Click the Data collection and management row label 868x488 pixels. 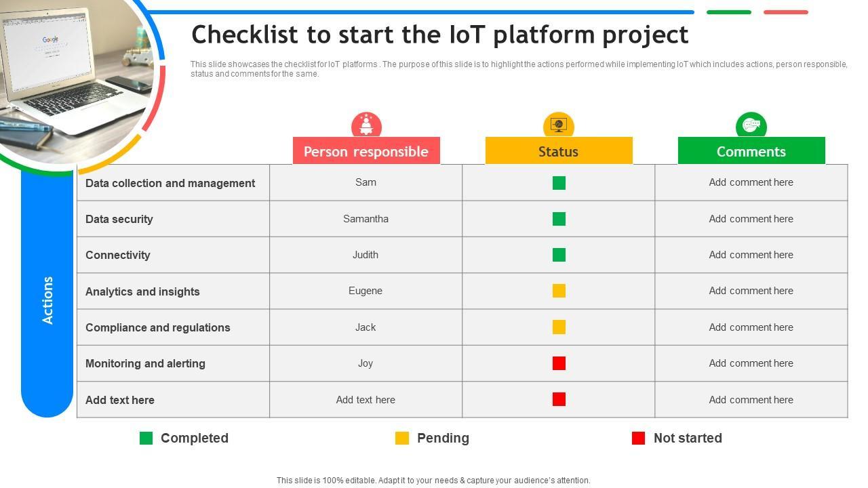tap(170, 183)
